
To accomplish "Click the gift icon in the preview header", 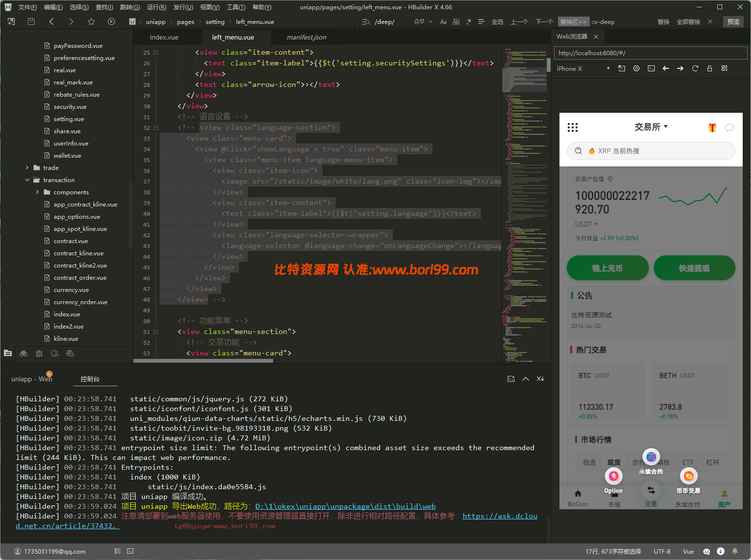I will coord(712,127).
